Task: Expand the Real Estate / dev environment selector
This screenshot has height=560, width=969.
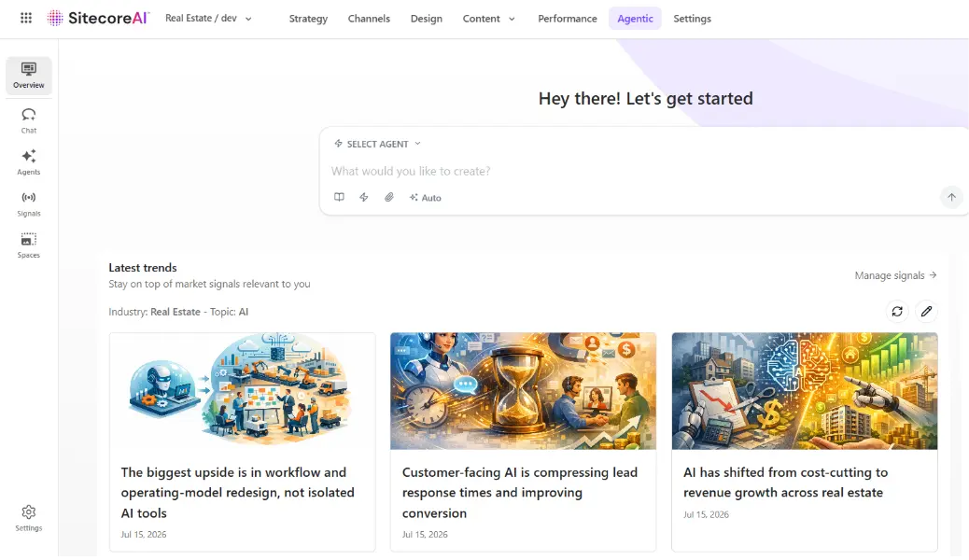Action: click(x=209, y=19)
